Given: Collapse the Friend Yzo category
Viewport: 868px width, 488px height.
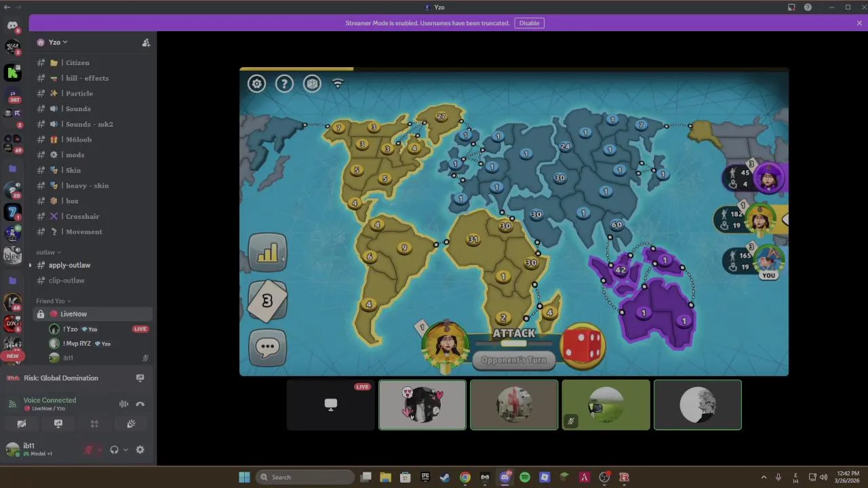Looking at the screenshot, I should point(54,301).
